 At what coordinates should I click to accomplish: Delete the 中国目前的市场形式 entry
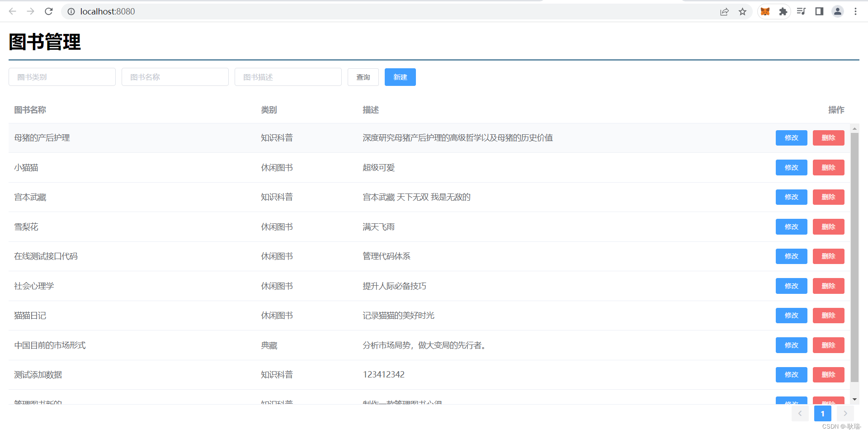(x=828, y=345)
